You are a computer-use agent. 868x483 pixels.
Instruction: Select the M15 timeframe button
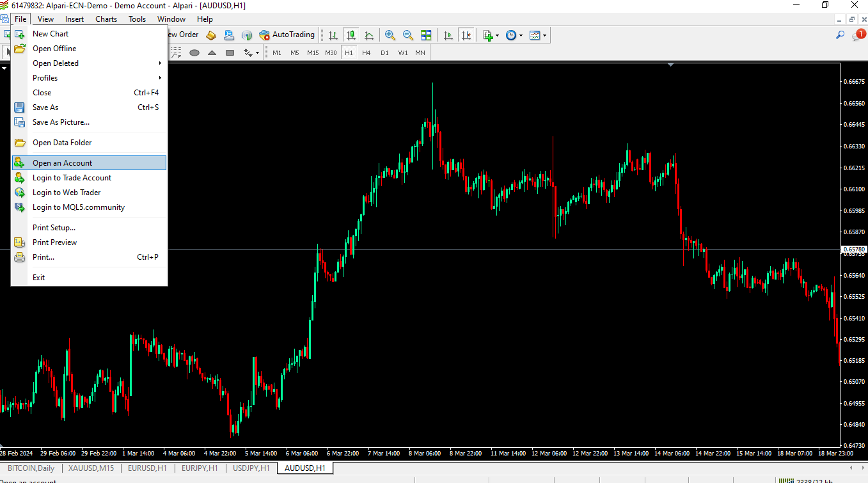click(x=313, y=52)
